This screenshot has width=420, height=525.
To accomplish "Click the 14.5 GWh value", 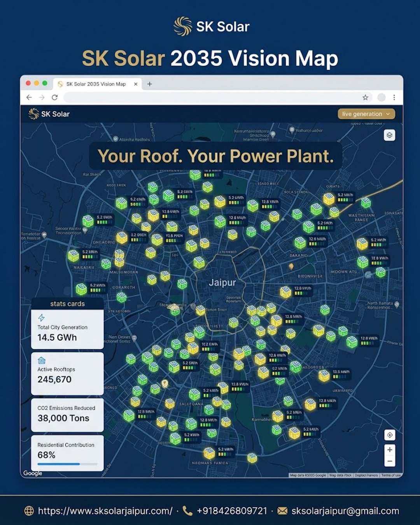I will [x=57, y=338].
